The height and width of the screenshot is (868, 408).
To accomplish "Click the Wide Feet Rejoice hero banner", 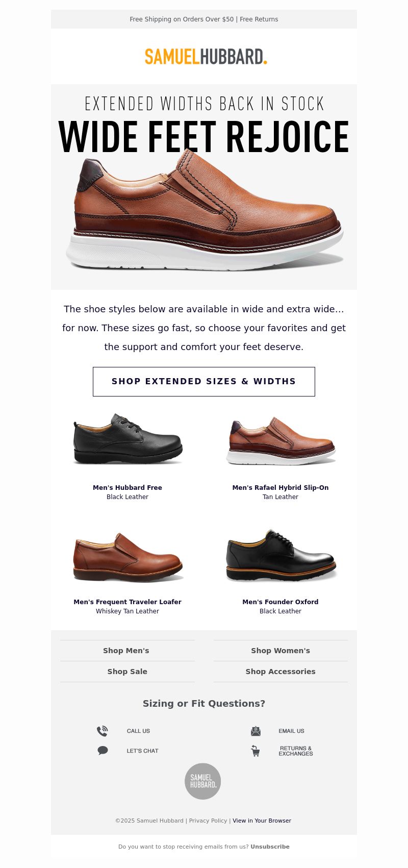I will pos(204,187).
